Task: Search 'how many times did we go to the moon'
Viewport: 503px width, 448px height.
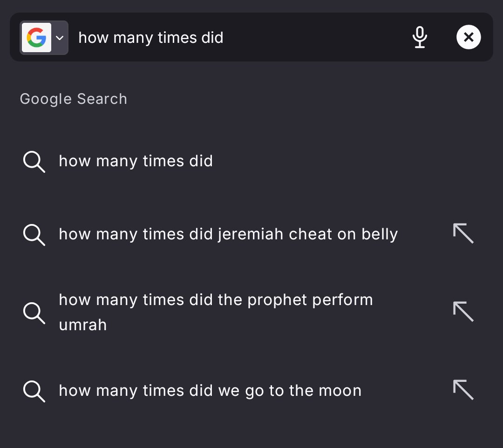Action: tap(210, 390)
